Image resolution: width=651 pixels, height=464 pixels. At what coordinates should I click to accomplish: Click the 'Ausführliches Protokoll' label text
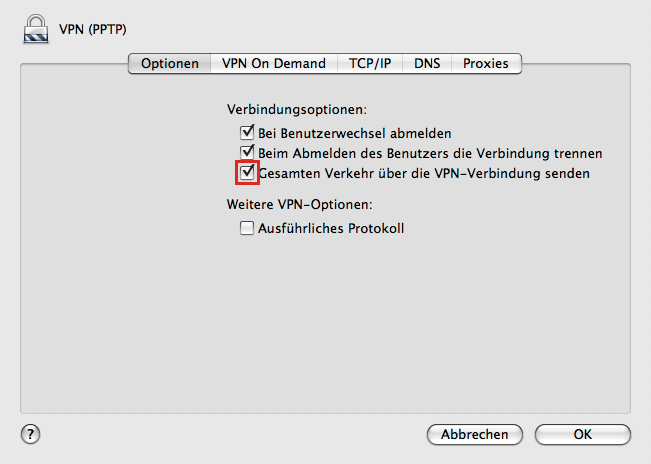click(x=331, y=228)
